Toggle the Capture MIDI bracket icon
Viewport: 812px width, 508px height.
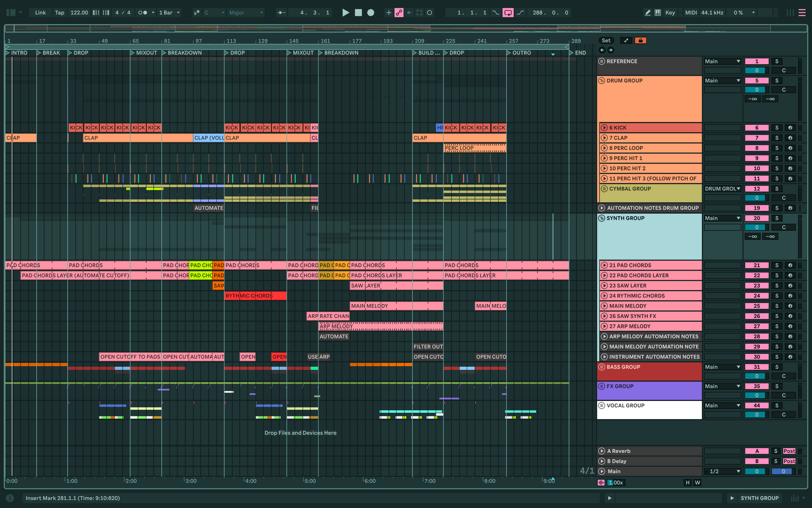tap(420, 13)
